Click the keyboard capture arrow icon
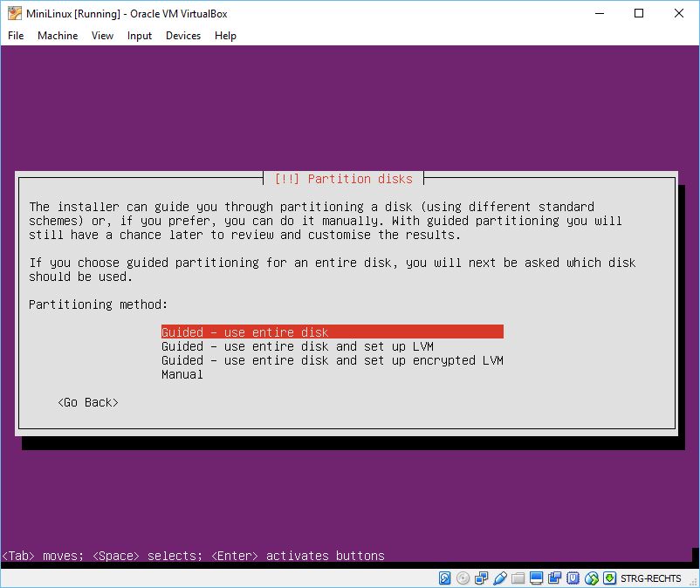 pos(609,578)
